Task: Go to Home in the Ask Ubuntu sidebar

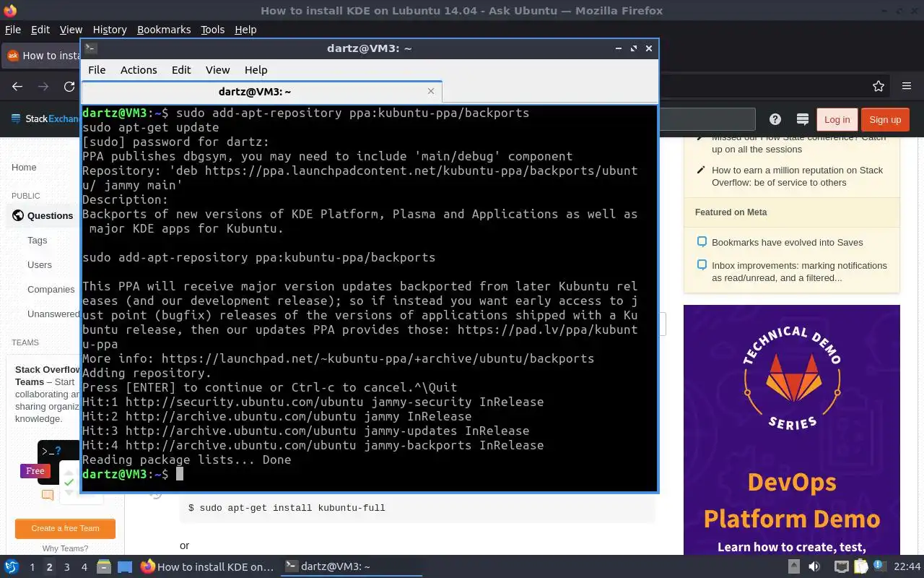Action: [x=24, y=167]
